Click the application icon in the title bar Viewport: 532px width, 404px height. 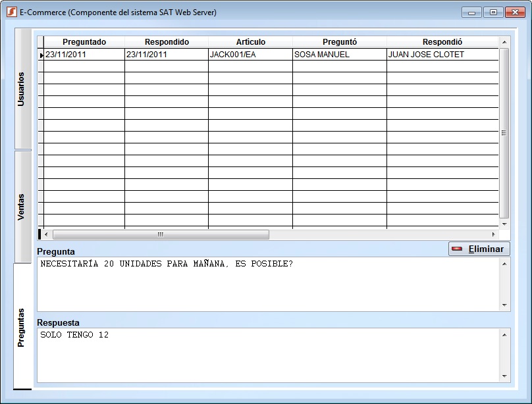[11, 13]
